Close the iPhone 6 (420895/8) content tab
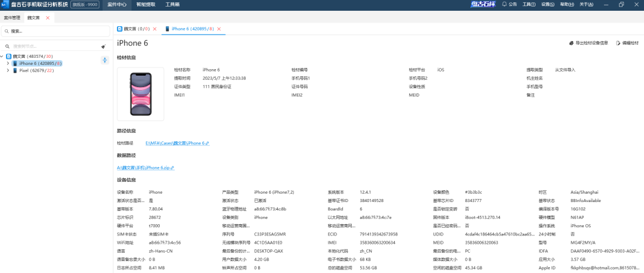Viewport: 644px width, 273px height. click(x=219, y=29)
